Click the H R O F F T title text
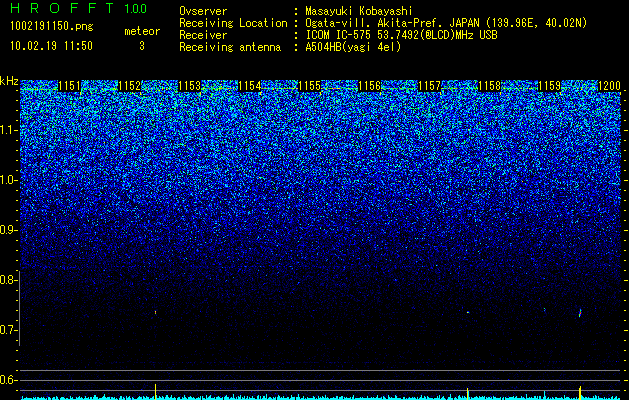The height and width of the screenshot is (400, 629). coord(62,8)
